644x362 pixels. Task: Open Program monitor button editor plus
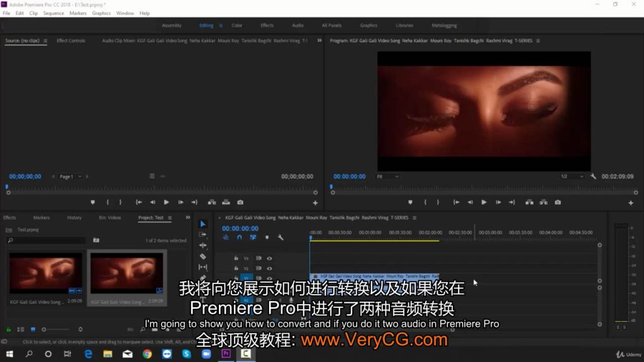(x=631, y=203)
